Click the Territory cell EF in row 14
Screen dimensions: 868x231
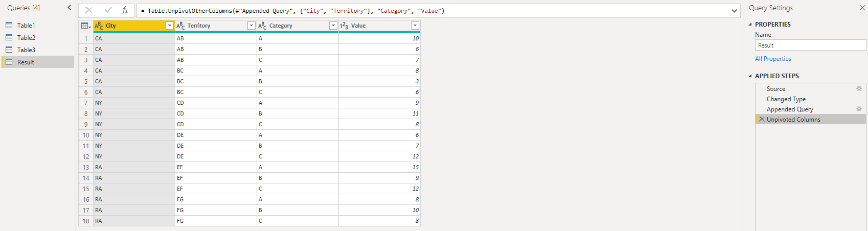click(x=216, y=178)
